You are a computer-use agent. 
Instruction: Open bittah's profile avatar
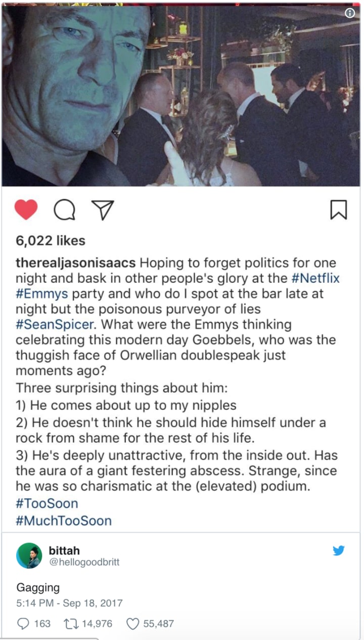tap(29, 556)
